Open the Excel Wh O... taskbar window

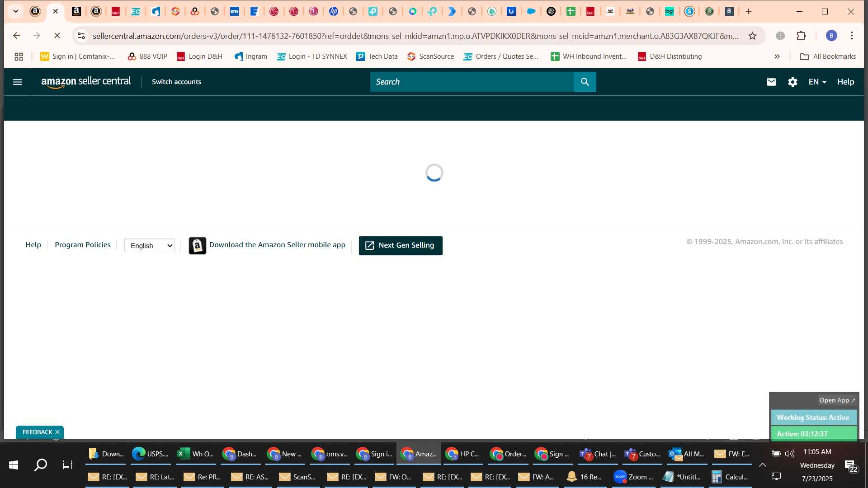[x=195, y=454]
